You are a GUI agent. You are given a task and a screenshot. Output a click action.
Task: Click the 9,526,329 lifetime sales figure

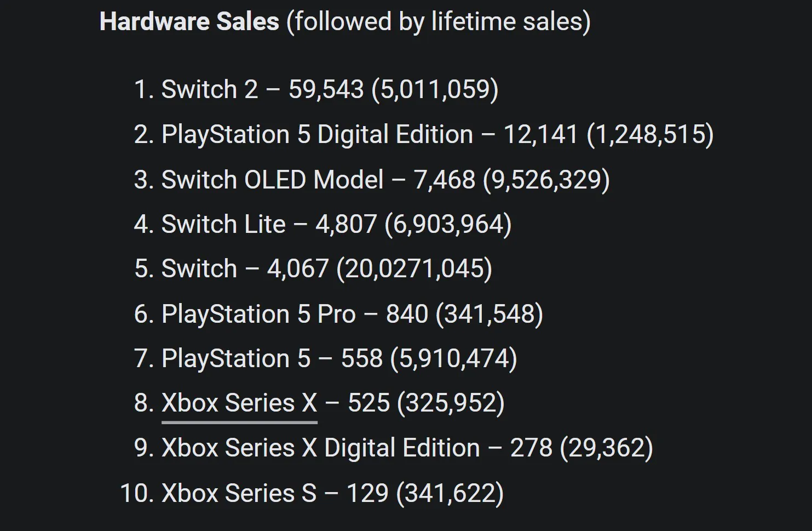pyautogui.click(x=546, y=180)
